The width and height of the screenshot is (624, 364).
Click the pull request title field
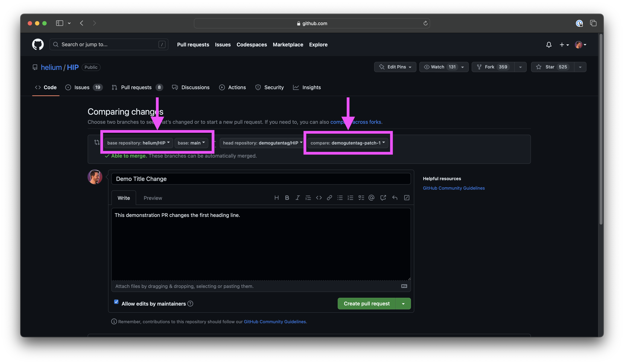click(x=261, y=179)
